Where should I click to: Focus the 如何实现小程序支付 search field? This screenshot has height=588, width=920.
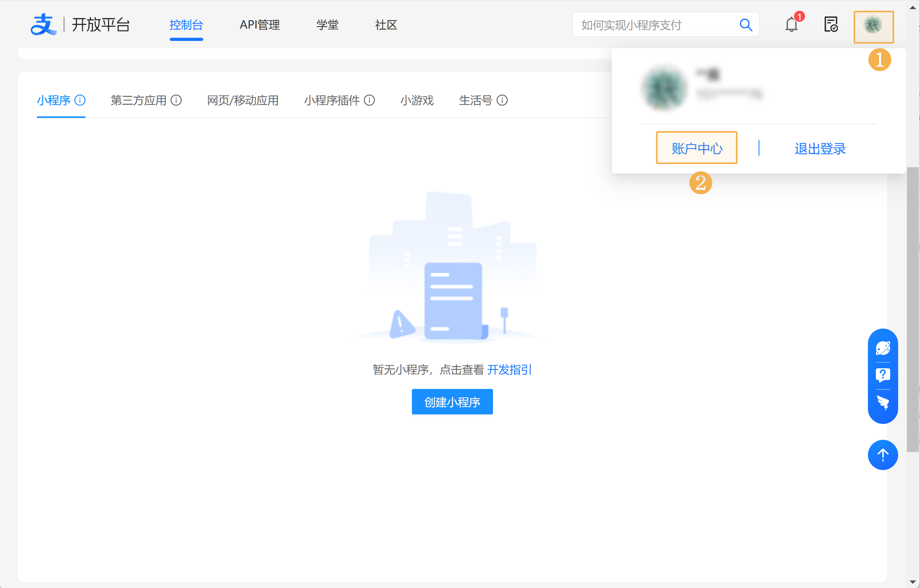coord(652,25)
